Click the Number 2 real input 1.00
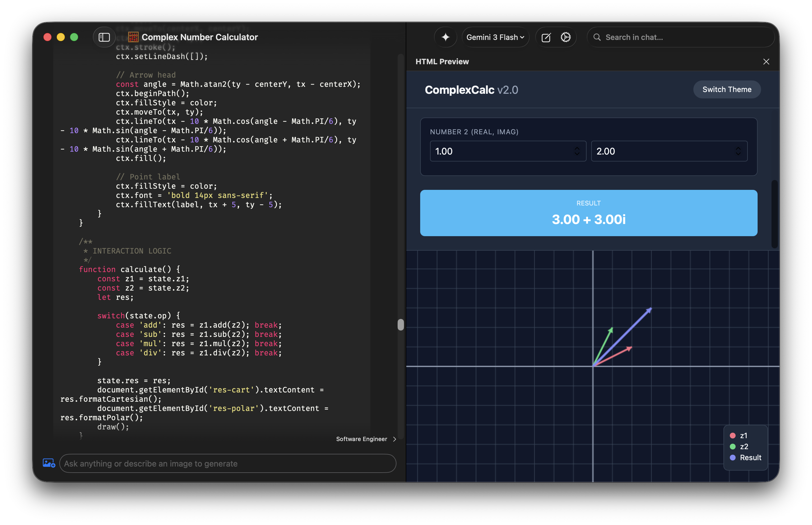812x525 pixels. [x=501, y=151]
